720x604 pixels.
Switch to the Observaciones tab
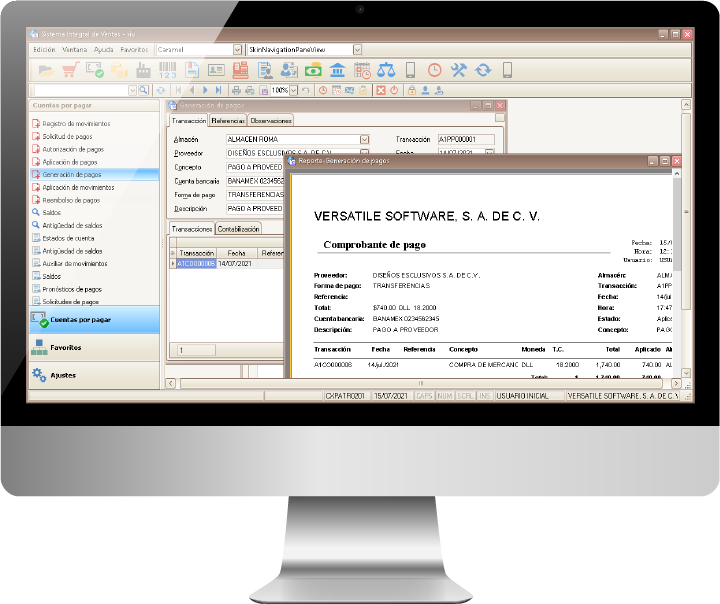pyautogui.click(x=271, y=121)
